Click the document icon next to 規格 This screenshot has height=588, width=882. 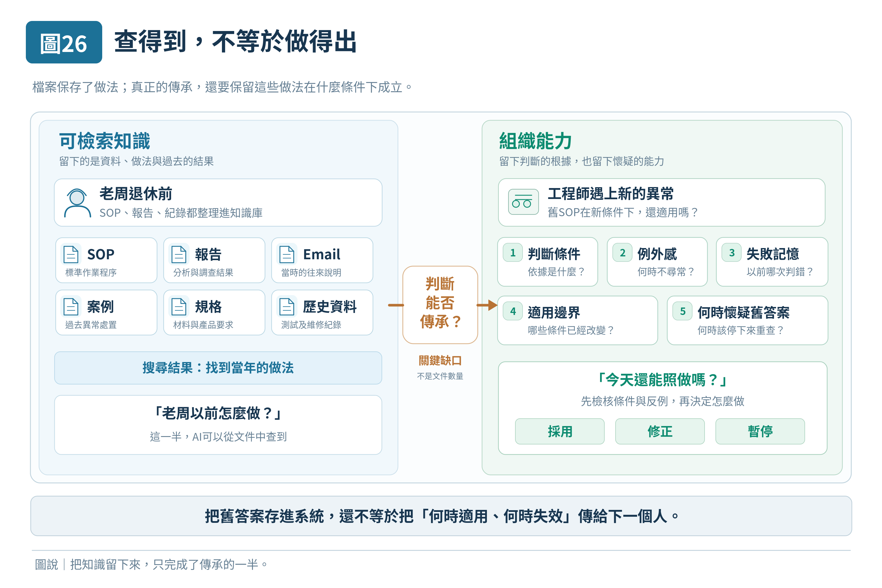pos(179,307)
